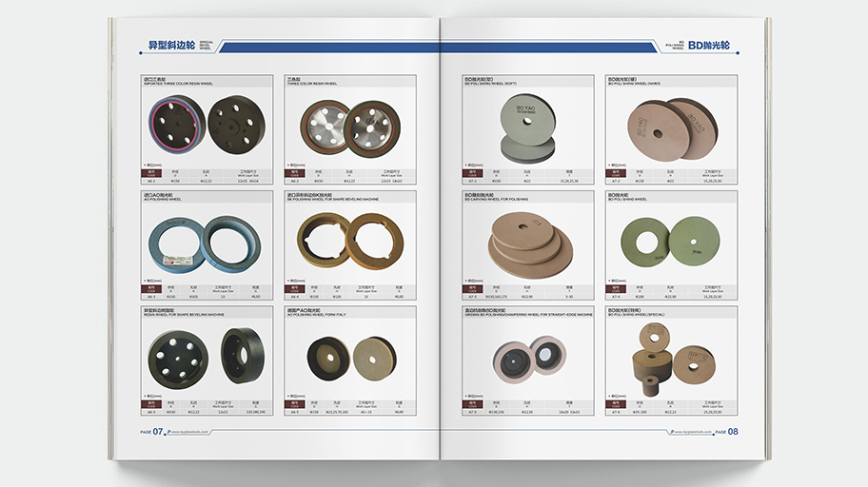Click the BD抛光轮 section header

pyautogui.click(x=709, y=46)
